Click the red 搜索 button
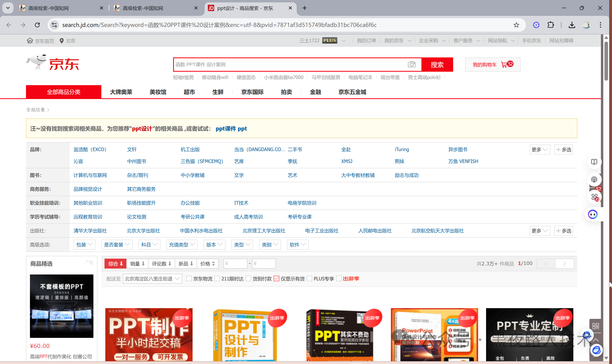 click(x=437, y=65)
